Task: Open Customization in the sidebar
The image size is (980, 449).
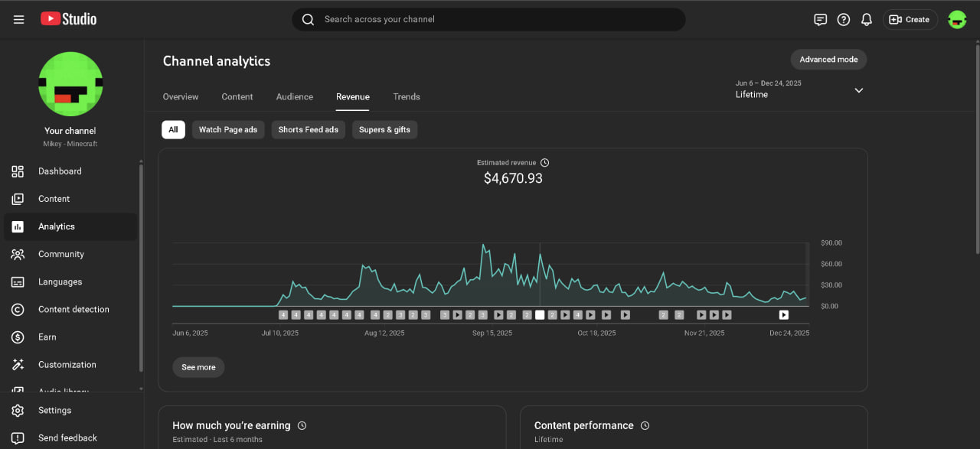Action: [67, 365]
